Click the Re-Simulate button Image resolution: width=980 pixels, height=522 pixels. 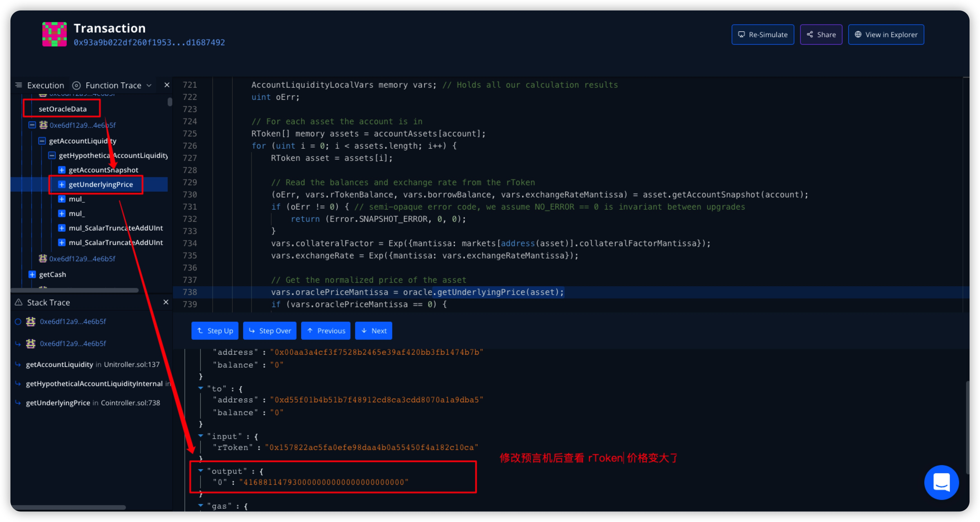pyautogui.click(x=762, y=35)
